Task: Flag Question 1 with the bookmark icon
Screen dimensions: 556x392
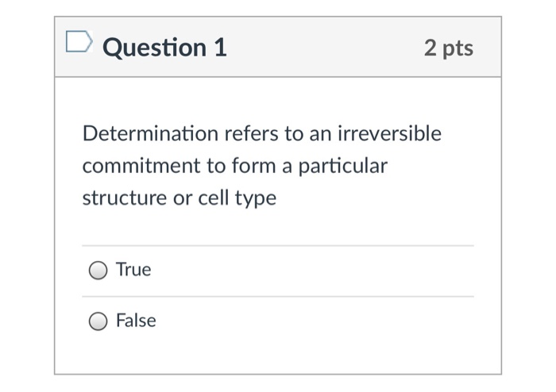Action: [x=79, y=42]
